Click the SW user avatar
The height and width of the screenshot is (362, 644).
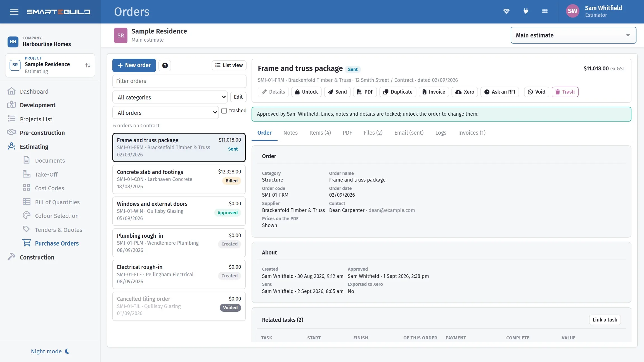click(x=572, y=11)
